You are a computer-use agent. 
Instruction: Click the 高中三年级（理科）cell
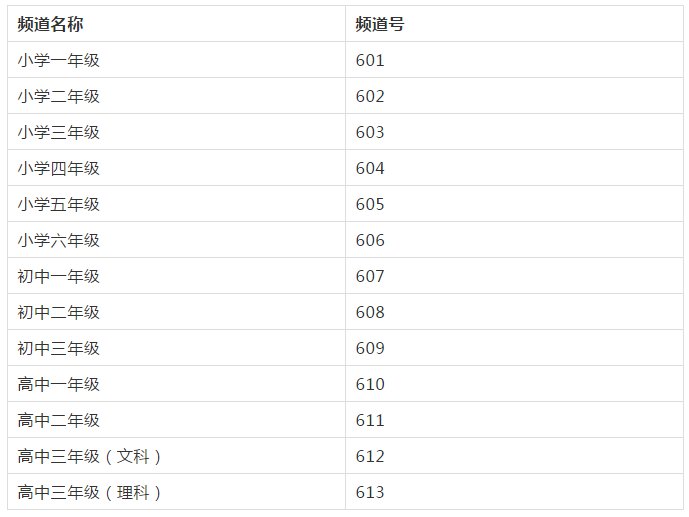90,492
